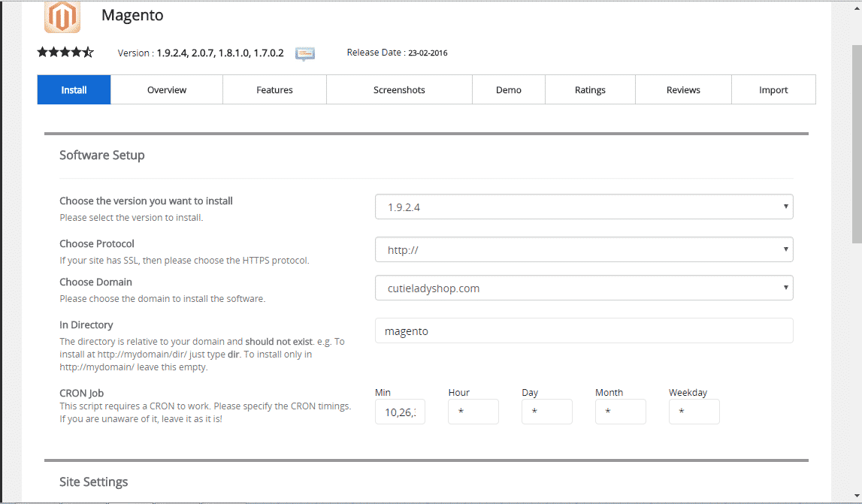Click the Site Settings heading

pos(93,482)
